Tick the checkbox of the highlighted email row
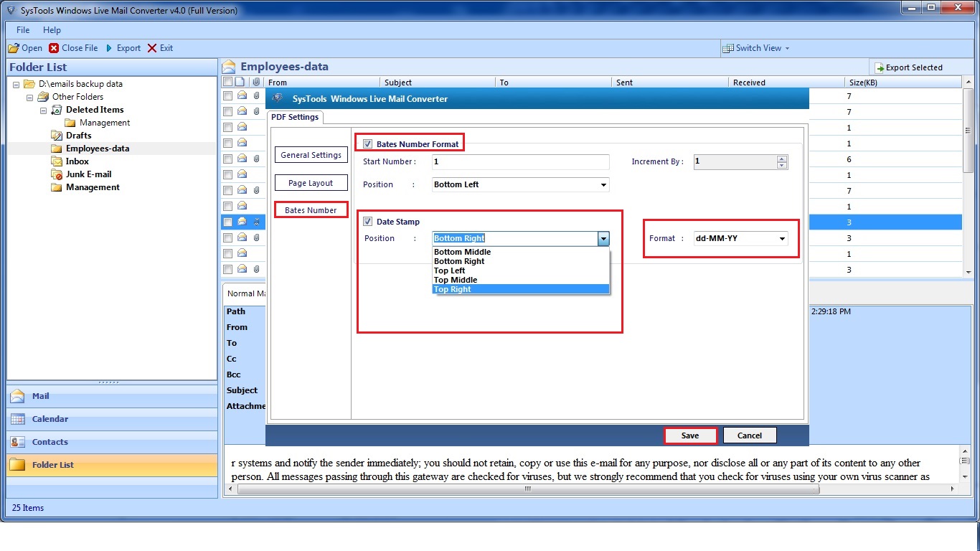Screen dimensions: 980x551 coord(227,222)
